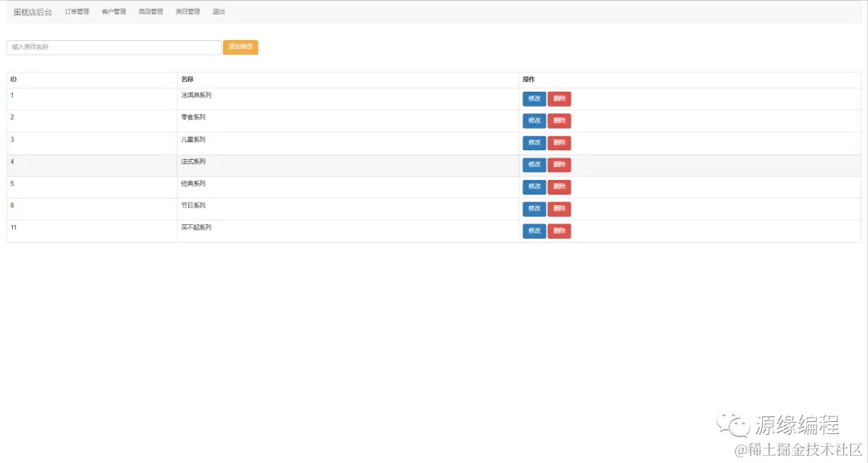Select 商品管理 in the top navigation
This screenshot has width=868, height=463.
[x=151, y=11]
